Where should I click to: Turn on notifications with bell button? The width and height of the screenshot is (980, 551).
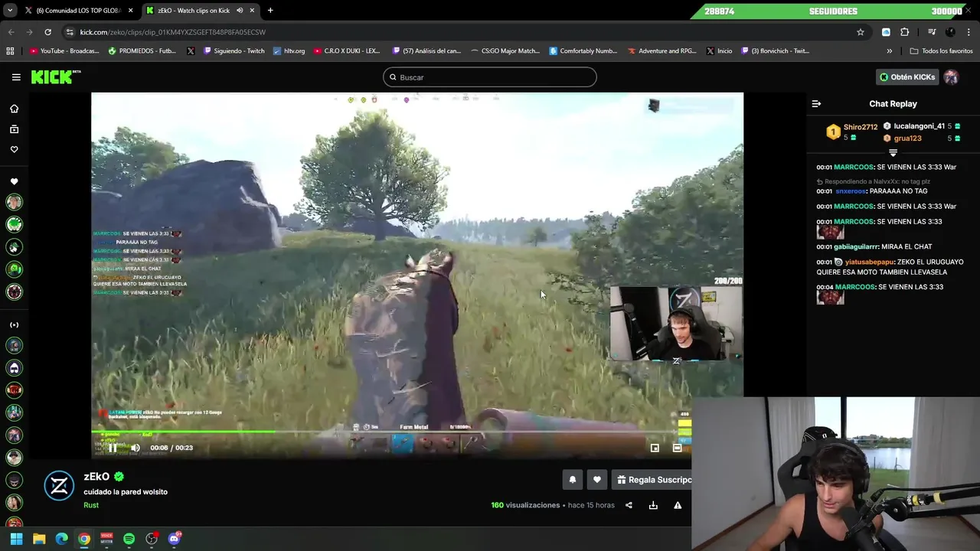572,480
